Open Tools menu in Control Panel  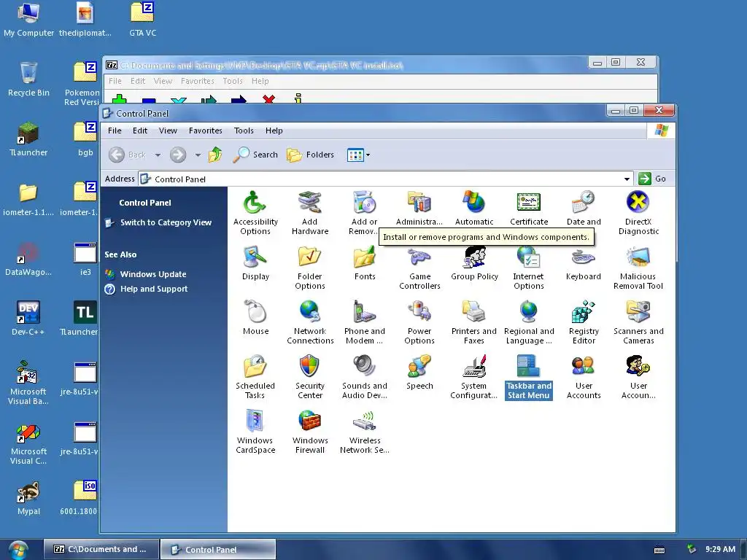click(244, 131)
